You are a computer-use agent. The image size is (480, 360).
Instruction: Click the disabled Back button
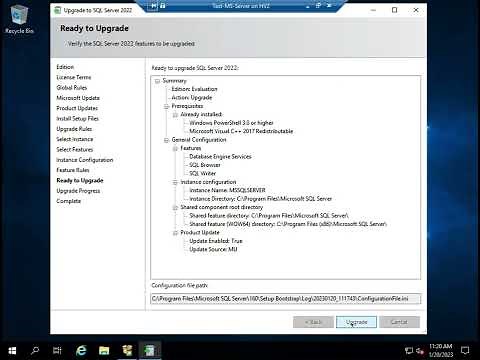(x=313, y=322)
